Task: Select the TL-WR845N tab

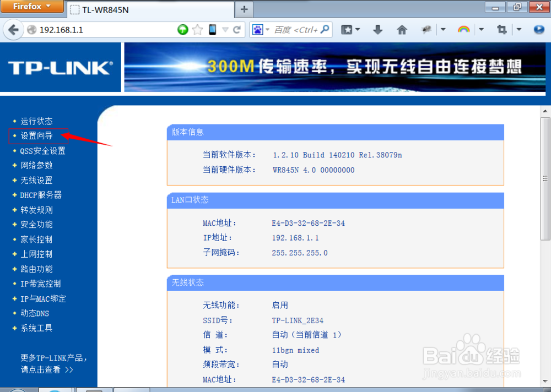Action: click(x=150, y=9)
